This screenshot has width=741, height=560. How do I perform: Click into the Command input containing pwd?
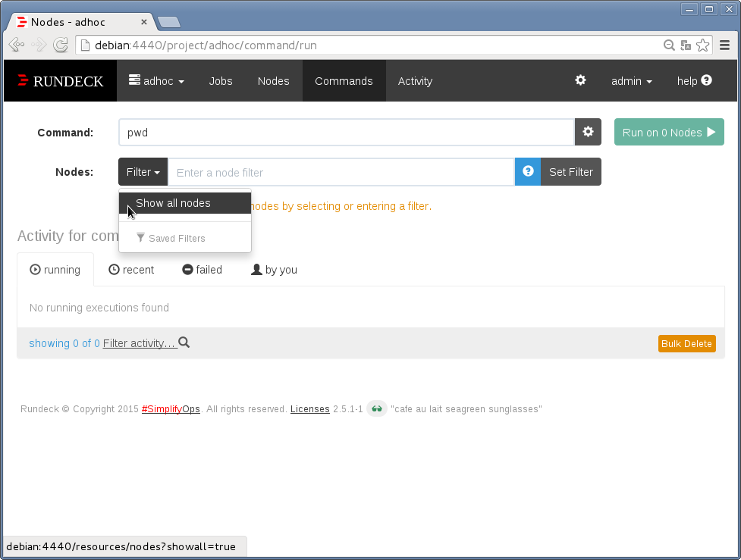[x=347, y=132]
